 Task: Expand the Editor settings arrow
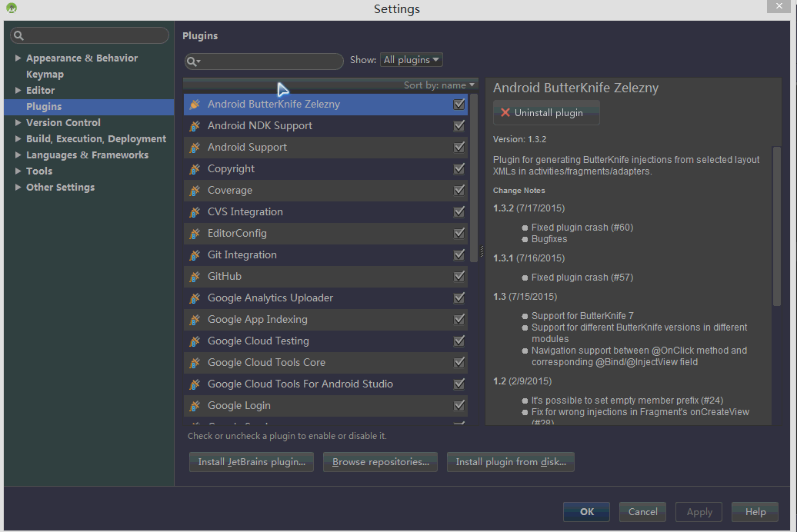pos(18,91)
